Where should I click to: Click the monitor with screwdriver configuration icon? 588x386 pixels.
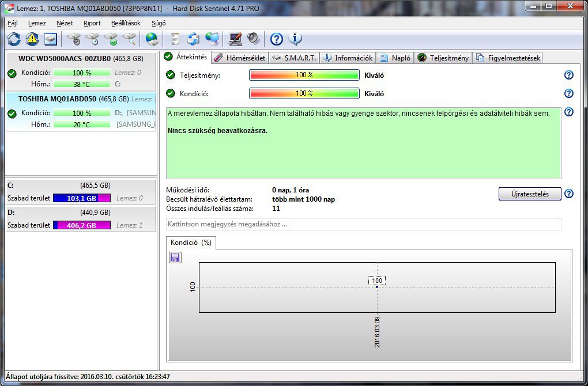pos(235,39)
